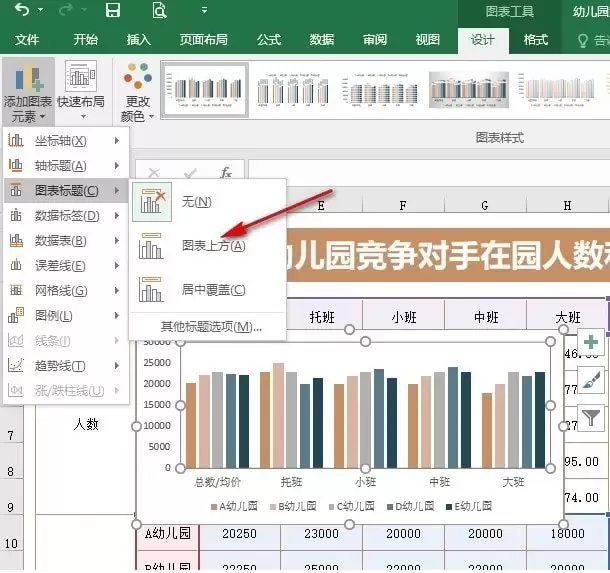Open the undo history dropdown arrow
This screenshot has height=573, width=610.
click(x=40, y=10)
